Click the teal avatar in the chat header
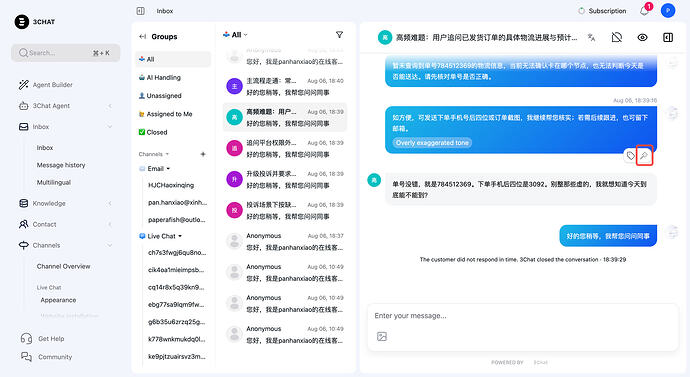 click(385, 37)
